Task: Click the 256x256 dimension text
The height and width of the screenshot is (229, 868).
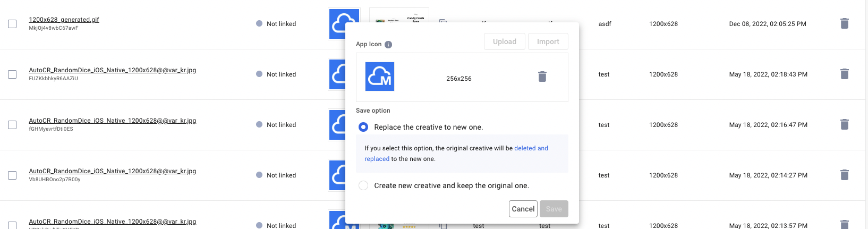Action: click(459, 79)
